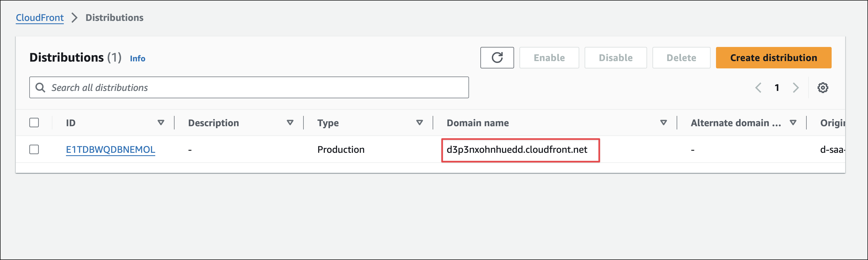Go to next page arrow

click(796, 88)
